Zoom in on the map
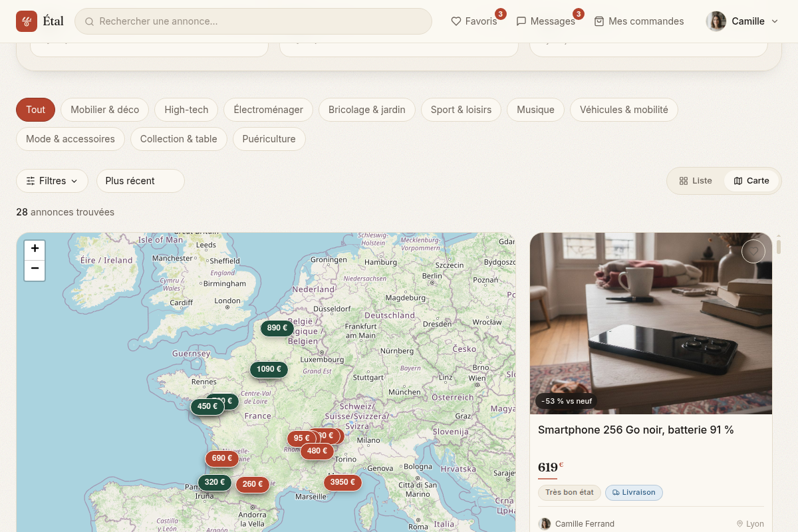Image resolution: width=798 pixels, height=532 pixels. (35, 249)
